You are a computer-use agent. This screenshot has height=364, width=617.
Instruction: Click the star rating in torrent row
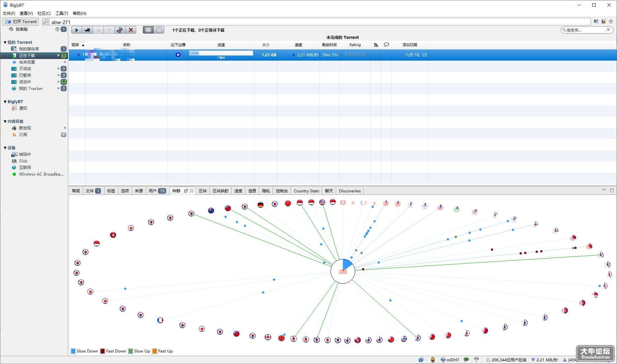point(355,55)
